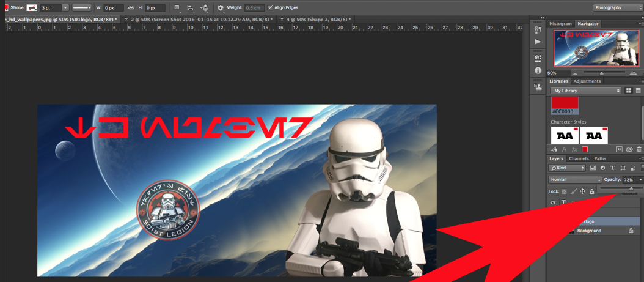
Task: Toggle visibility eye of the text layer
Action: coord(553,202)
